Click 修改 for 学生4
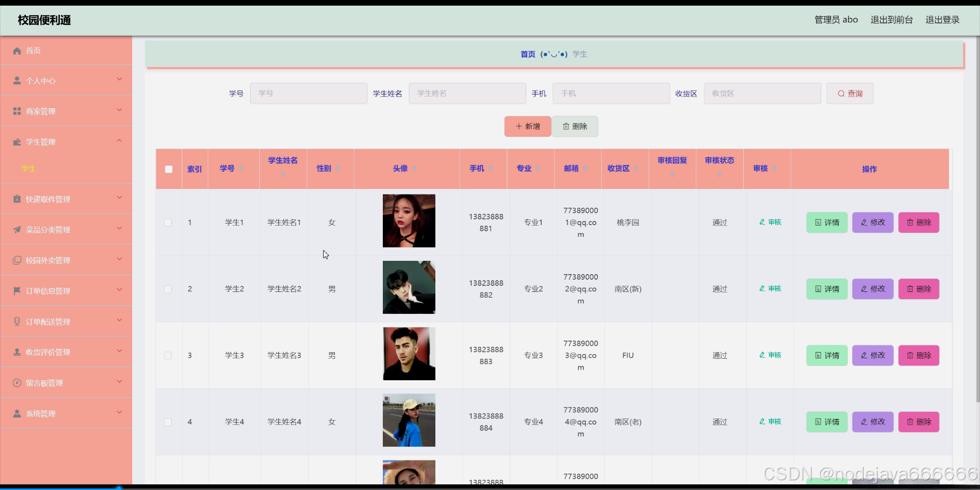980x490 pixels. (873, 422)
